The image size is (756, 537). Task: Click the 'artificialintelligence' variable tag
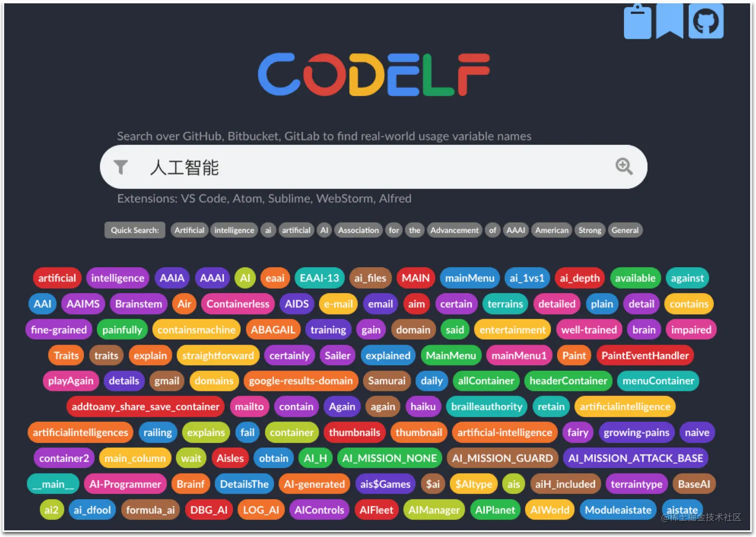tap(625, 407)
